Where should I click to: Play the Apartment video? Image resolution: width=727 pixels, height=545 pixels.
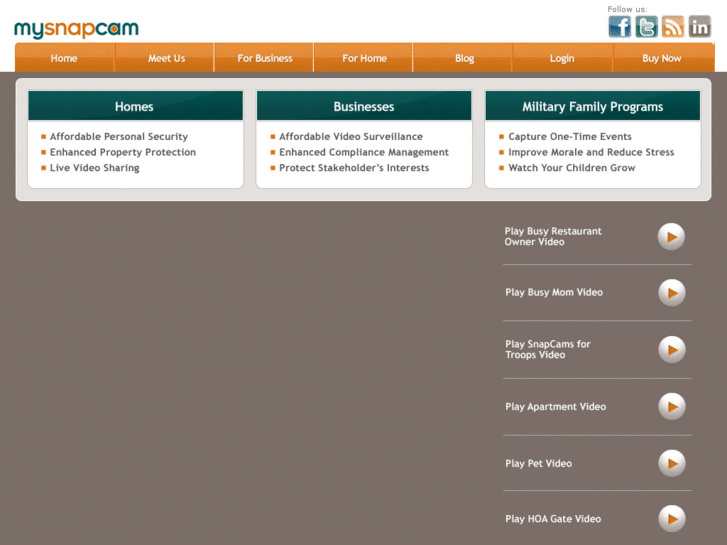pos(672,406)
